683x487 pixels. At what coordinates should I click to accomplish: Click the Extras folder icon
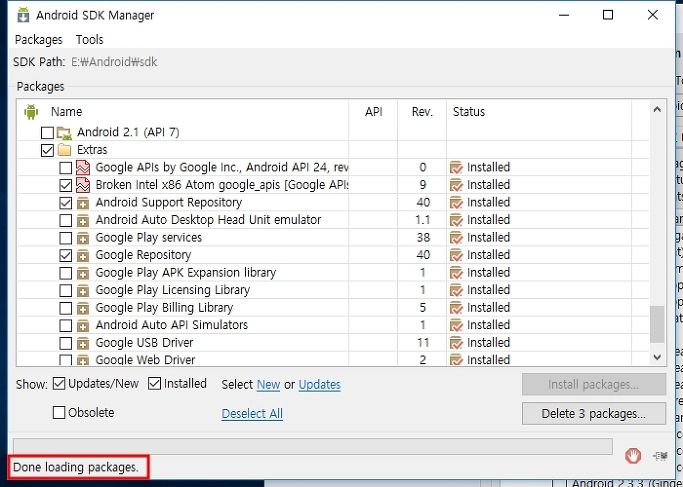[x=64, y=150]
